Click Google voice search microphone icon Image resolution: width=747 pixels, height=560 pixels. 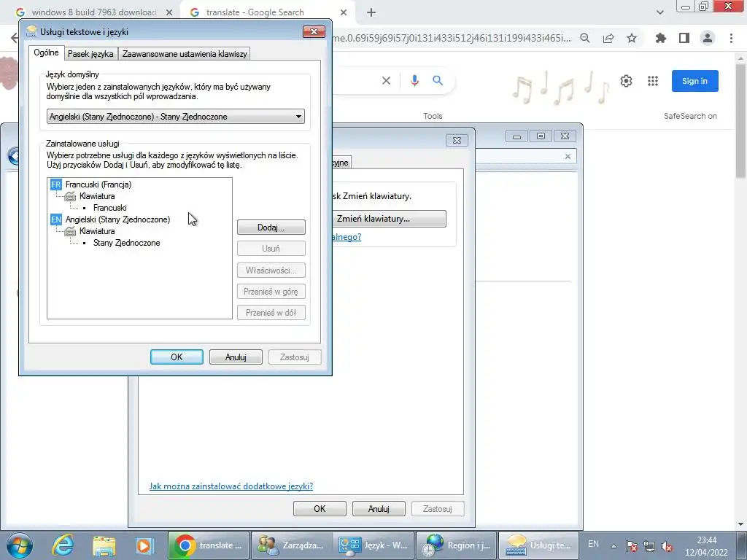tap(414, 81)
